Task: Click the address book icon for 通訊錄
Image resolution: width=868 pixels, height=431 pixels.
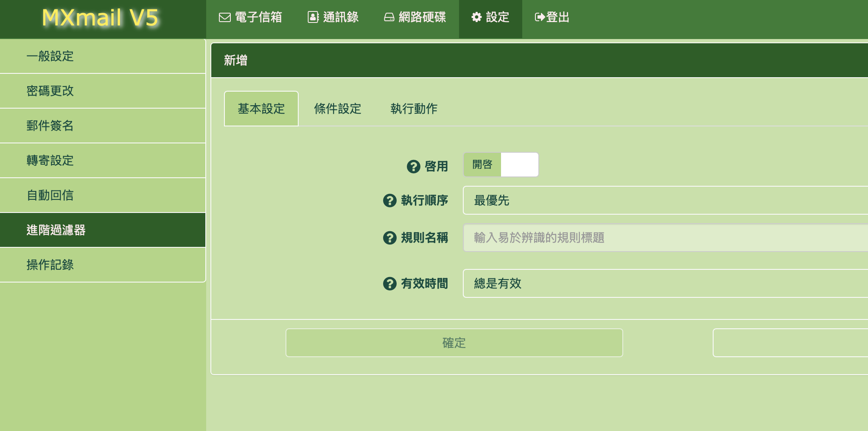Action: coord(313,17)
